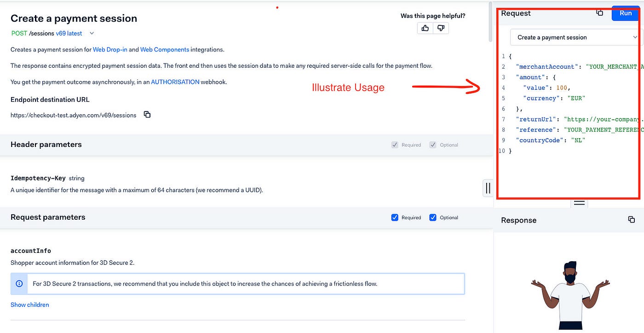Click the Create a payment session heading
The width and height of the screenshot is (644, 333).
tap(74, 18)
